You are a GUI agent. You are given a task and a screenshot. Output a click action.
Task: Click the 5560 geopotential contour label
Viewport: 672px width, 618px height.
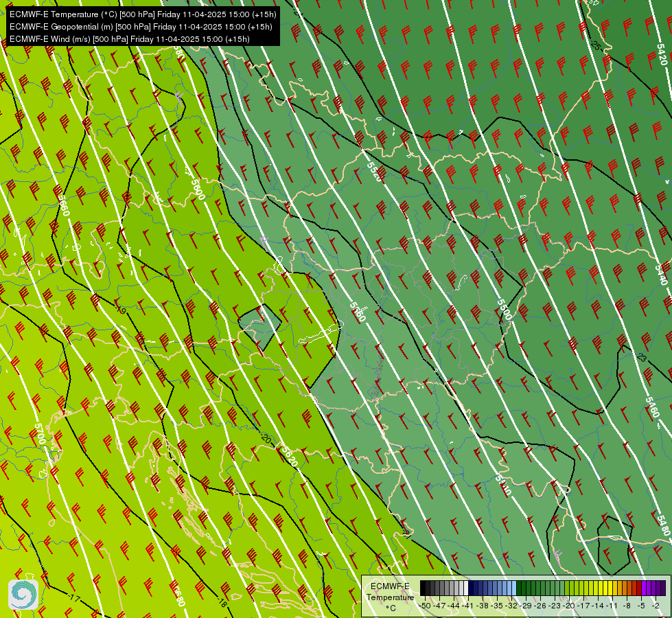pyautogui.click(x=358, y=311)
